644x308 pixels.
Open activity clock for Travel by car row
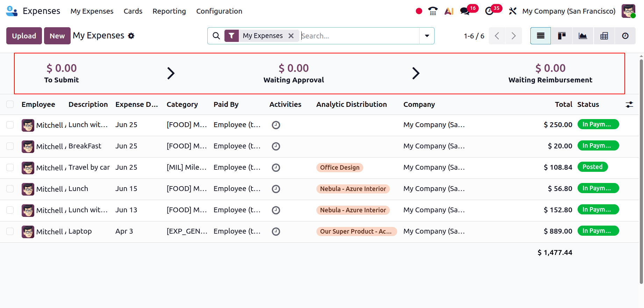pos(276,168)
